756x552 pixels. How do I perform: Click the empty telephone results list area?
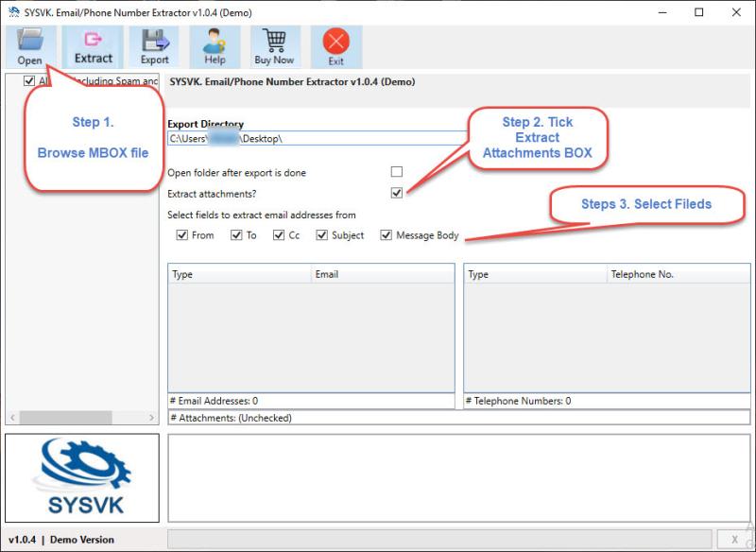pyautogui.click(x=607, y=337)
